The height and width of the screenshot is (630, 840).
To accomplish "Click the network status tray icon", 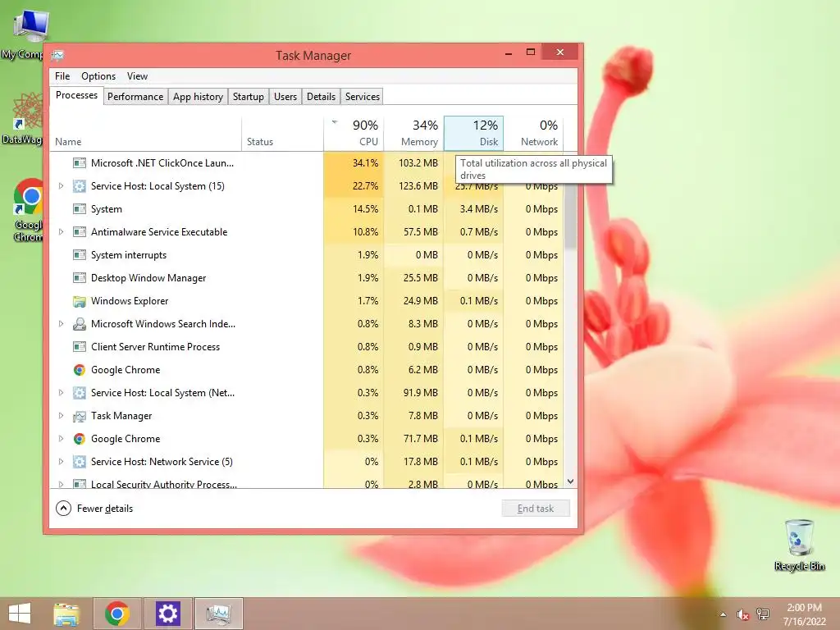I will (763, 614).
